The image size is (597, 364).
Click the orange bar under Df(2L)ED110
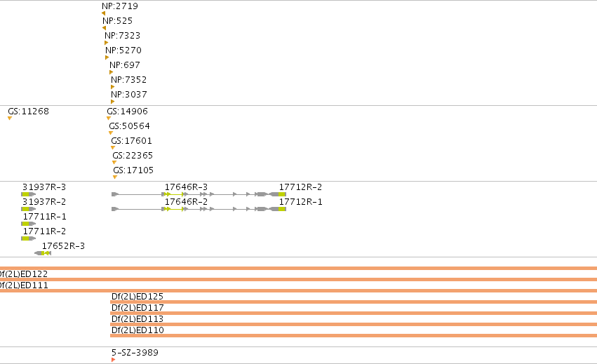[354, 335]
